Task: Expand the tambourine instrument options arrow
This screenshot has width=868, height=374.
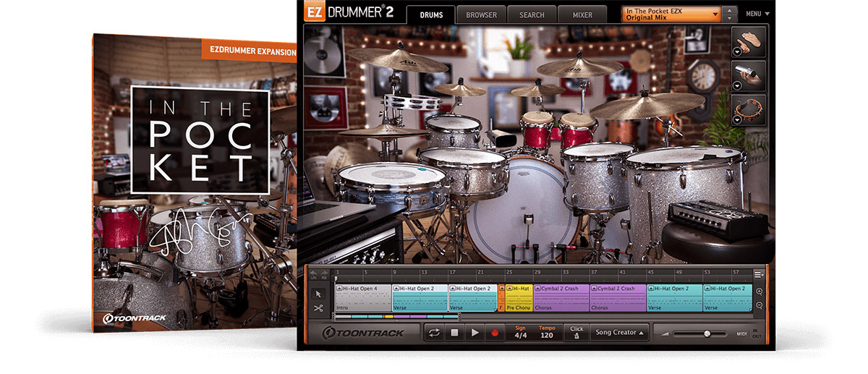Action: (x=736, y=120)
